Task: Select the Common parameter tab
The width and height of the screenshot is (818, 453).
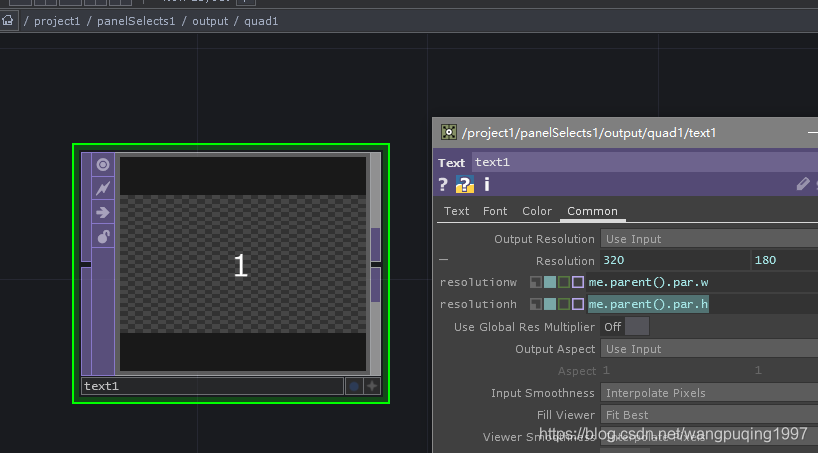Action: click(x=592, y=211)
